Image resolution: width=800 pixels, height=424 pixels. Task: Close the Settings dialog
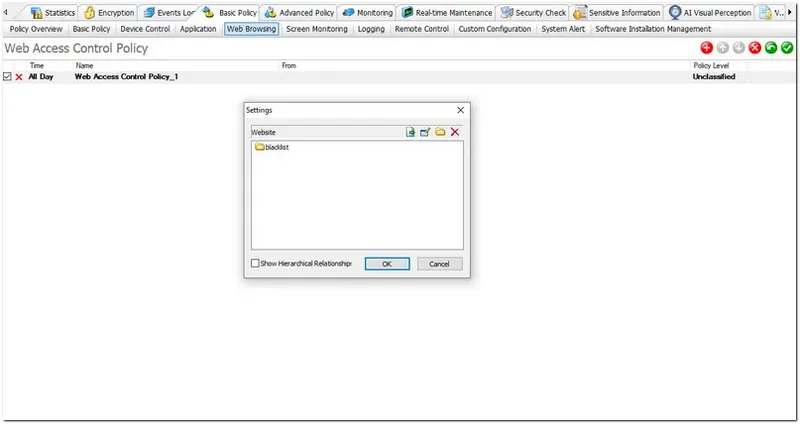[x=461, y=110]
